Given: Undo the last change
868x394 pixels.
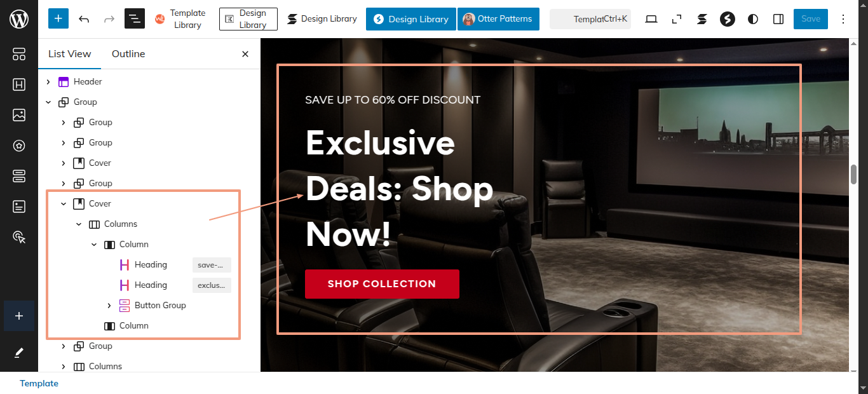Looking at the screenshot, I should click(84, 19).
